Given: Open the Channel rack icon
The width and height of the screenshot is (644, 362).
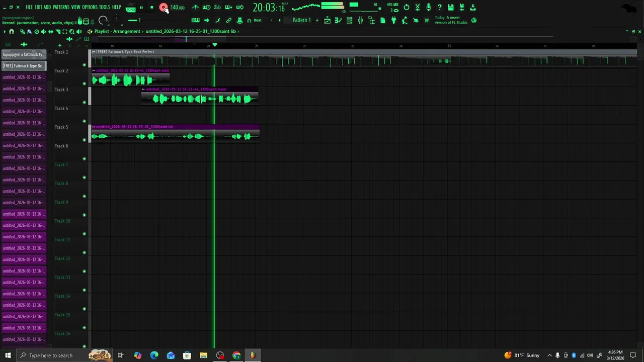Looking at the screenshot, I should [349, 21].
